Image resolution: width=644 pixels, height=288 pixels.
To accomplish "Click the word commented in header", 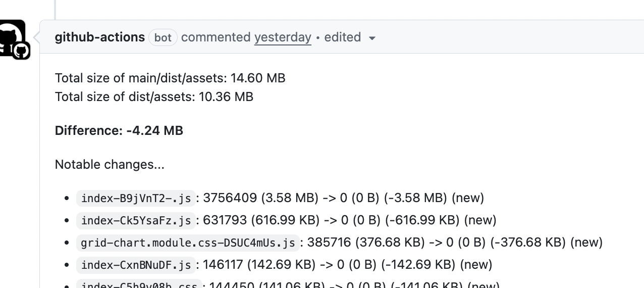I will (216, 37).
